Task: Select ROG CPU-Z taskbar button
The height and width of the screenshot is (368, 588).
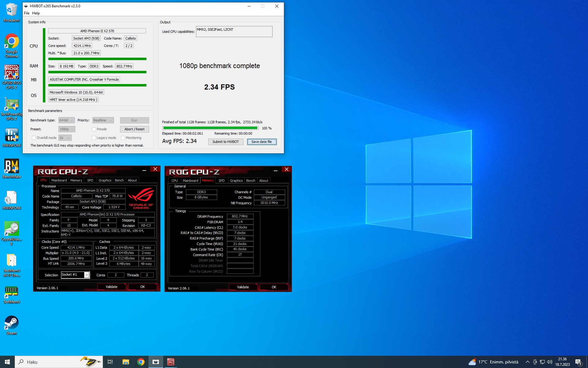Action: (171, 362)
